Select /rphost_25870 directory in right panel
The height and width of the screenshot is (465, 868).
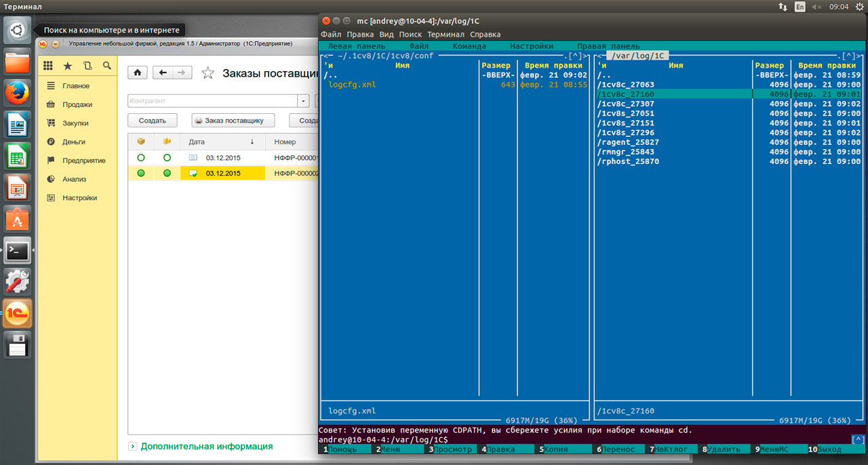[627, 161]
